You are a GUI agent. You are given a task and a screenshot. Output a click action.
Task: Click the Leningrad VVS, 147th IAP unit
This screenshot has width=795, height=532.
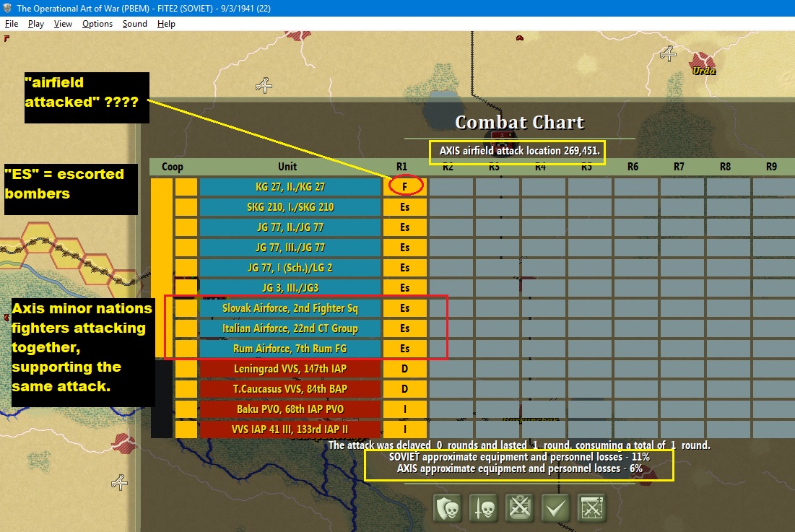tap(290, 369)
